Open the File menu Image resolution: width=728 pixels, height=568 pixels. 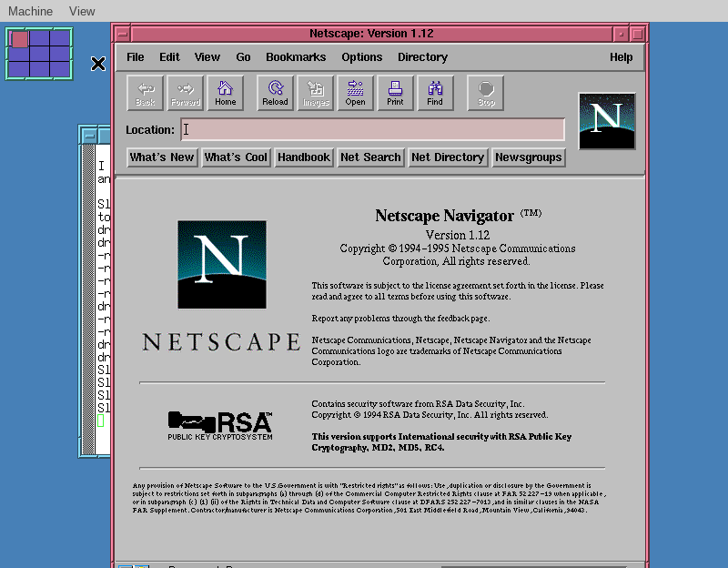point(135,57)
